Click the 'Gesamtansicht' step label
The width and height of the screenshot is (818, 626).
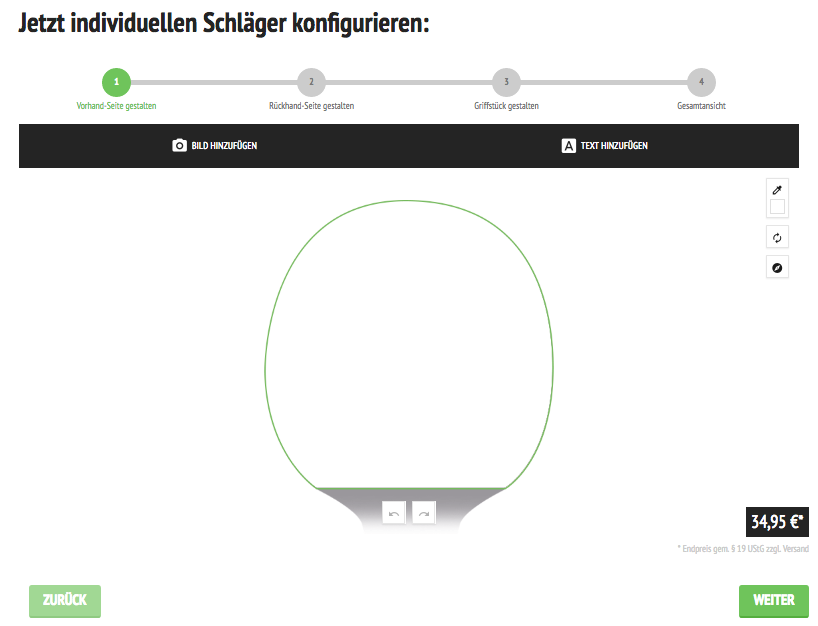(701, 105)
